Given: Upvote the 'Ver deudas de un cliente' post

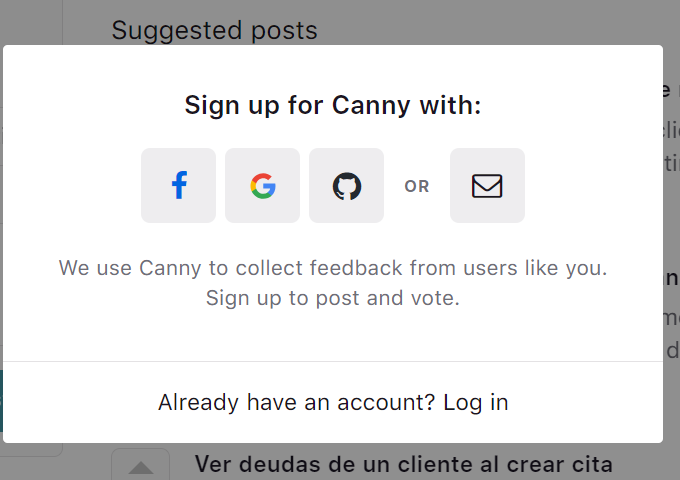Looking at the screenshot, I should [x=141, y=467].
